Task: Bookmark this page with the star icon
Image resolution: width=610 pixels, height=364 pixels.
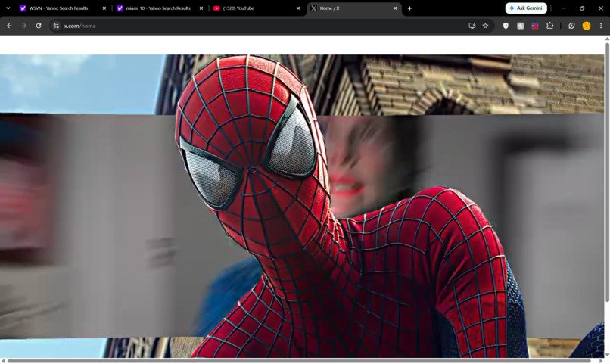Action: tap(486, 26)
